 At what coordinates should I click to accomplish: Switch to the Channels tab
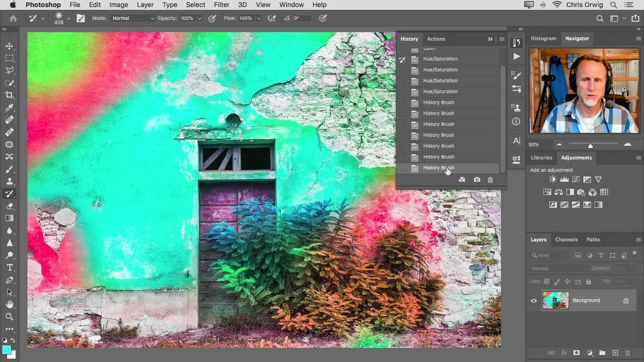click(567, 240)
